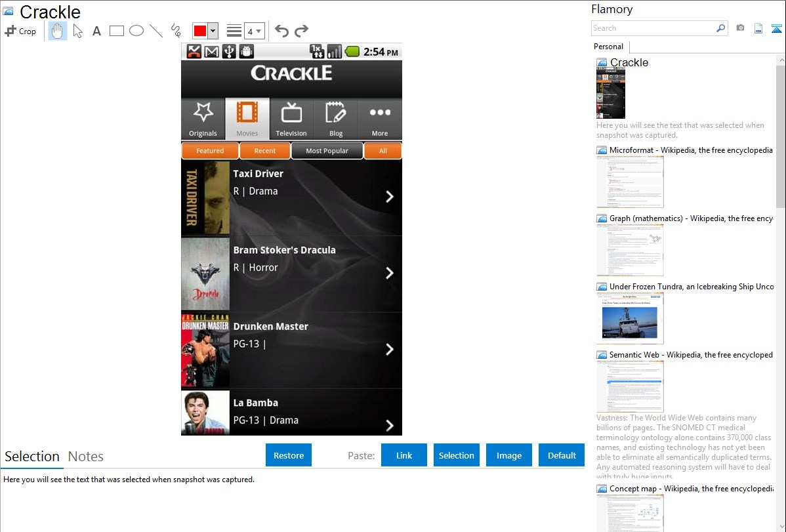
Task: Click the Gmail notification icon
Action: click(x=211, y=52)
